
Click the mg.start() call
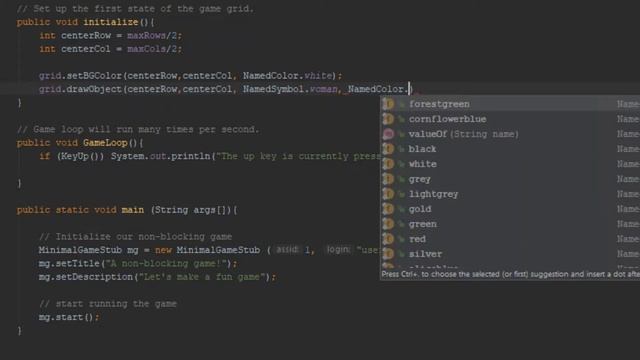point(69,317)
